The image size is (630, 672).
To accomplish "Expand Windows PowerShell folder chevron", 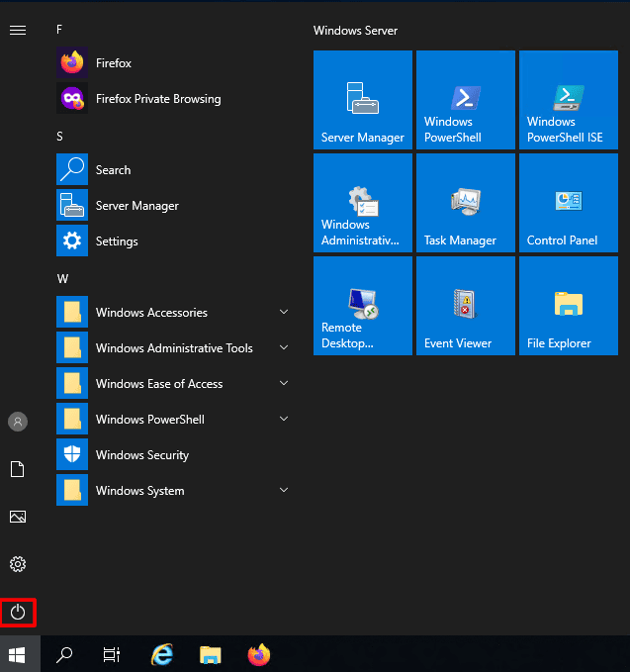I will tap(284, 420).
